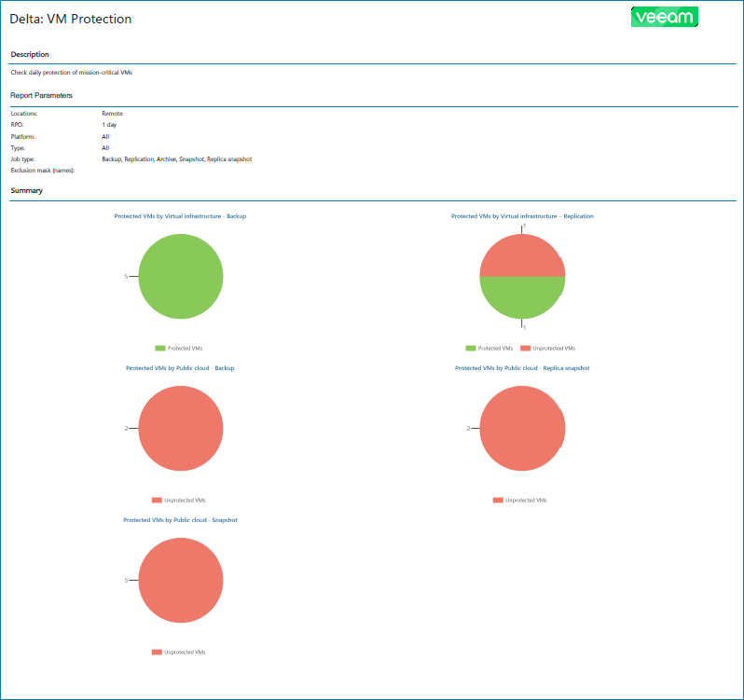
Task: Click 'Unprotected VMs' label under Public cloud Snapshot chart
Action: (185, 652)
